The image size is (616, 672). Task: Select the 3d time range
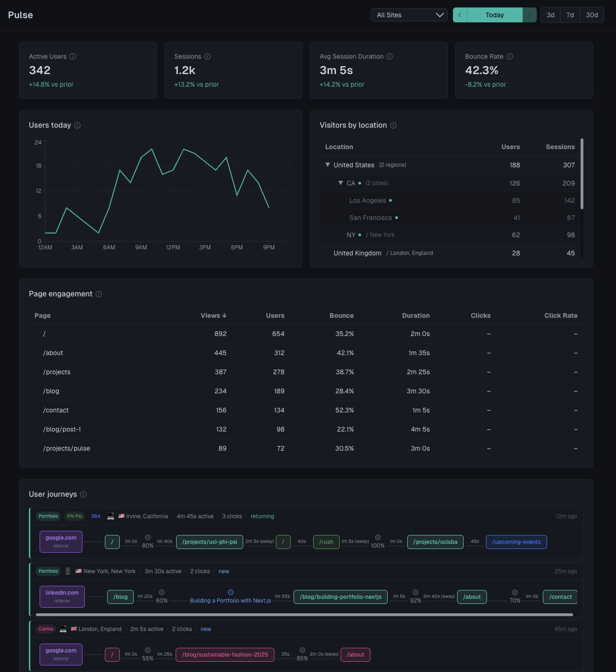[x=550, y=15]
